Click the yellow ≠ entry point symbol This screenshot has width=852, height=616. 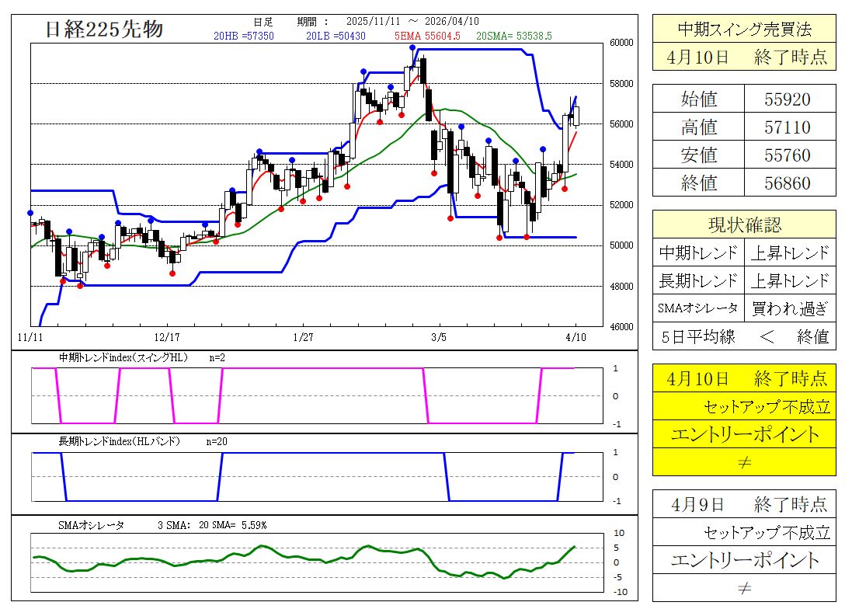click(x=743, y=462)
